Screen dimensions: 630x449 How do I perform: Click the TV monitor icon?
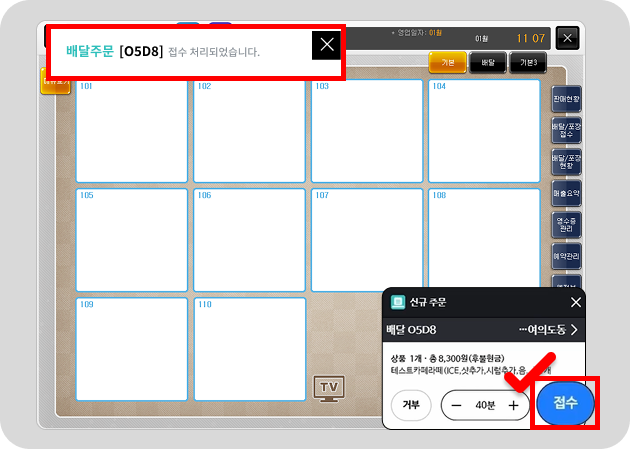tap(328, 388)
